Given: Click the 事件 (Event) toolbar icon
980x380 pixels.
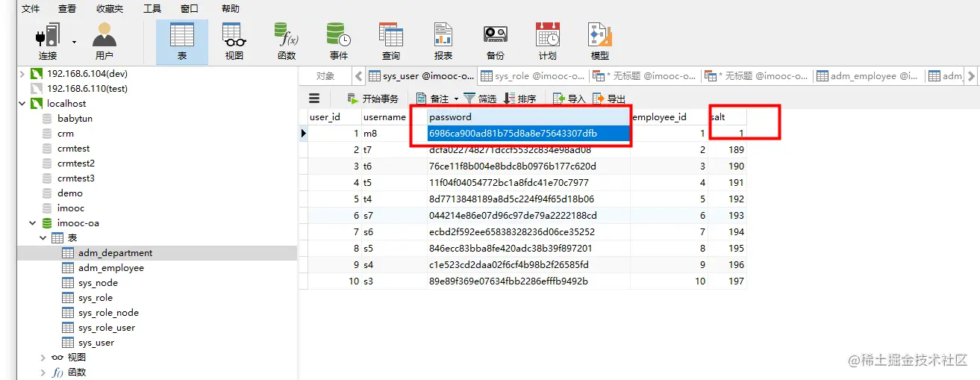Looking at the screenshot, I should pyautogui.click(x=339, y=41).
